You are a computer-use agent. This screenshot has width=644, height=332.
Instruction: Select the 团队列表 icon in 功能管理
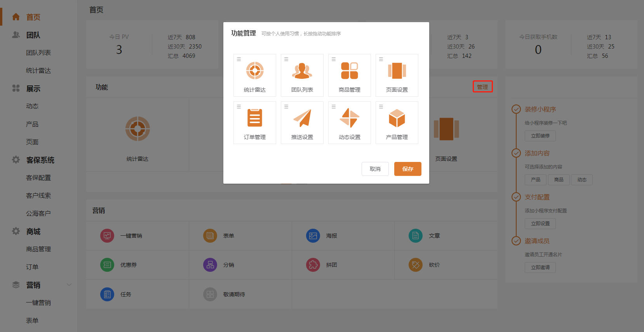click(x=302, y=71)
